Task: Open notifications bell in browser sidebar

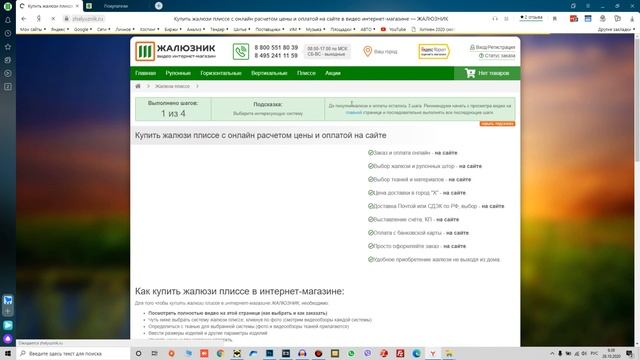Action: pyautogui.click(x=8, y=20)
